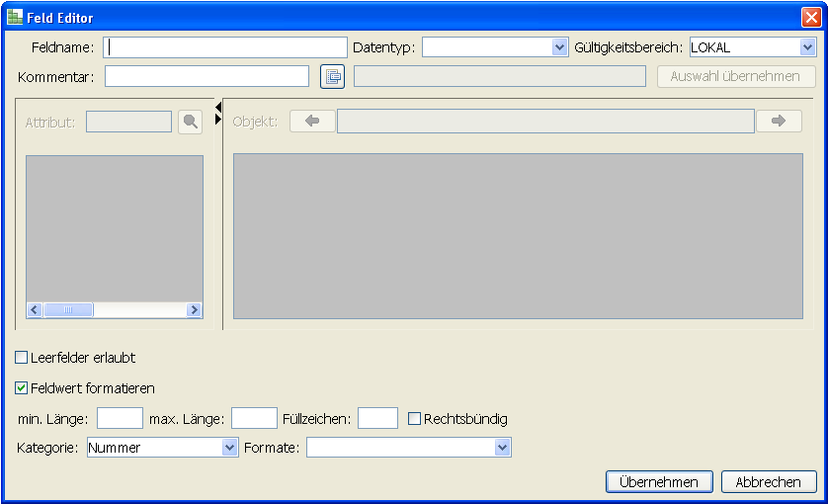Viewport: 828px width, 504px height.
Task: Click the max. Länge input box
Action: point(254,419)
